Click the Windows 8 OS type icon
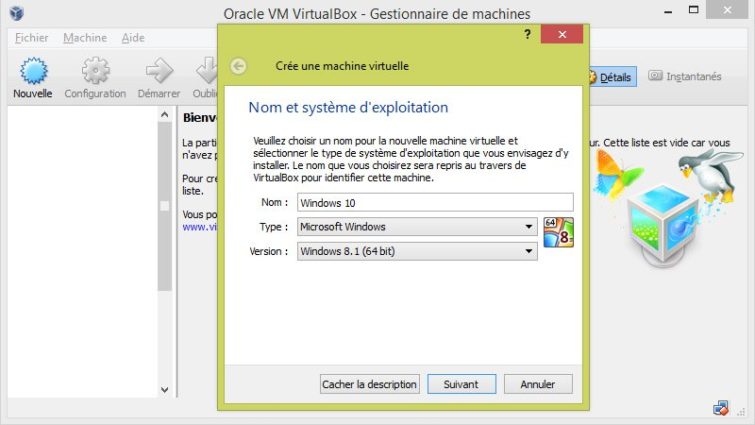This screenshot has height=425, width=755. (x=559, y=232)
